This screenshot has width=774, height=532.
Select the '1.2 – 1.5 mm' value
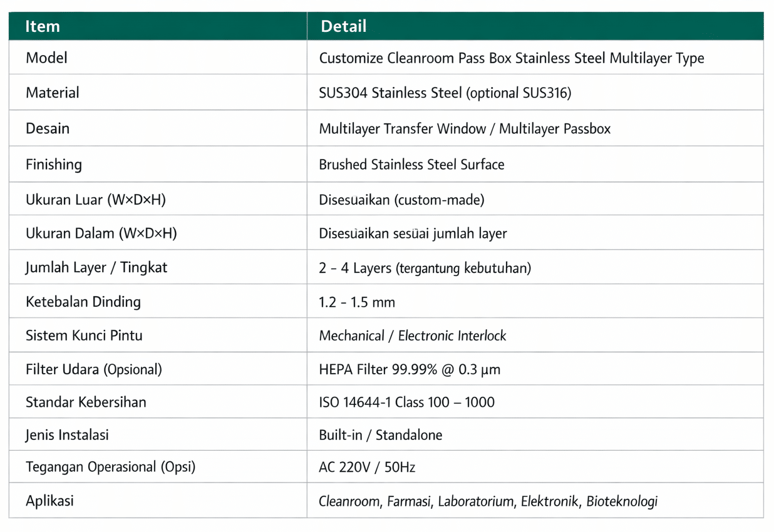357,302
